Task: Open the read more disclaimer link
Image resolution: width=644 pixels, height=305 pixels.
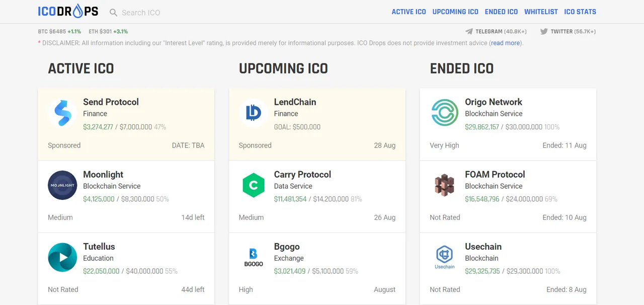Action: point(506,43)
